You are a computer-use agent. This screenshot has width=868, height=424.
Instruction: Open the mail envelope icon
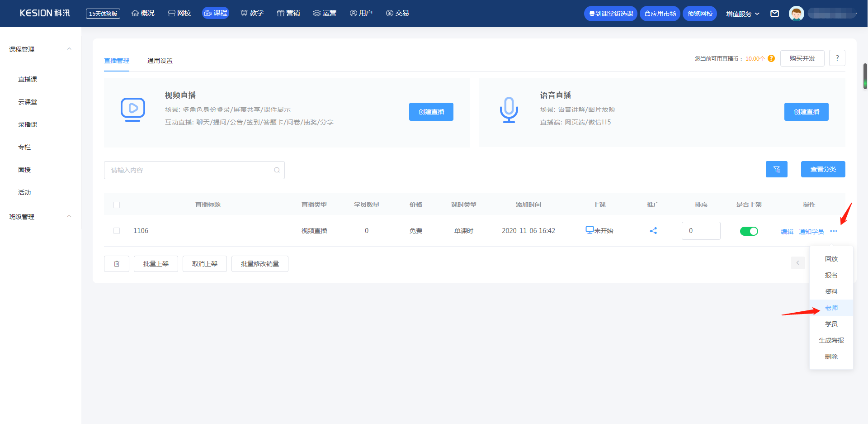click(x=774, y=14)
